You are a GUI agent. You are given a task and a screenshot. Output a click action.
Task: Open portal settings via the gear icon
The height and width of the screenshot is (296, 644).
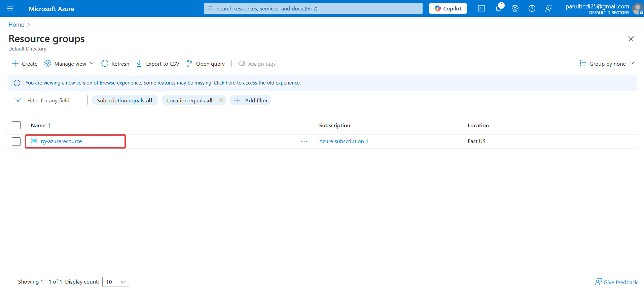point(515,8)
